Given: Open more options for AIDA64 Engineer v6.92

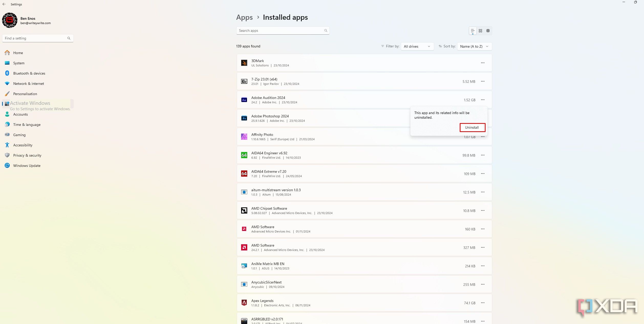Looking at the screenshot, I should tap(482, 155).
